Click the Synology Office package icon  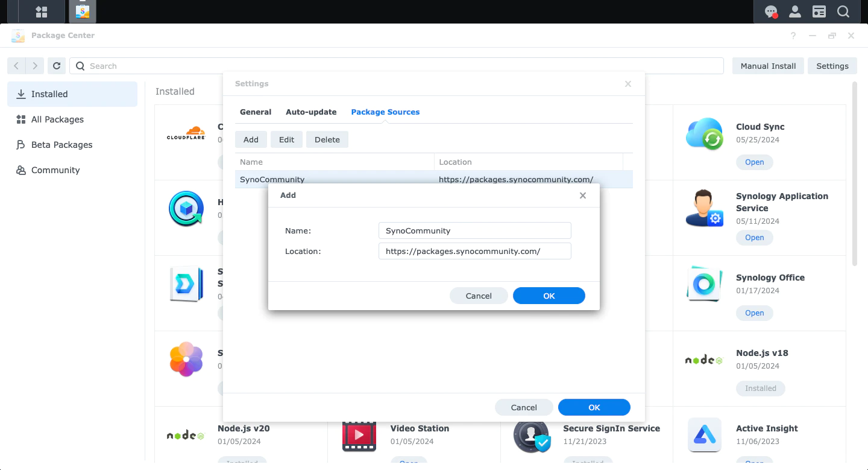tap(705, 284)
